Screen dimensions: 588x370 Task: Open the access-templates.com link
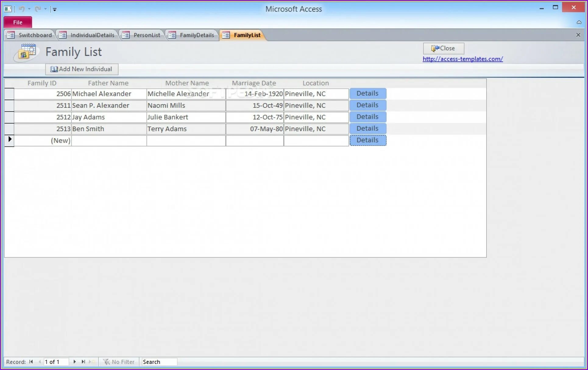click(x=462, y=59)
